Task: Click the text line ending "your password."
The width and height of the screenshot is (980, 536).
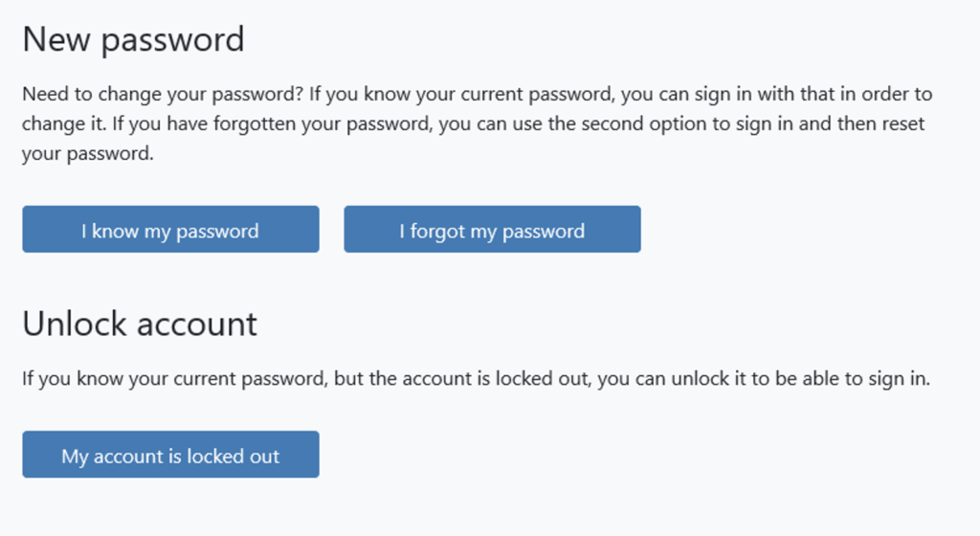Action: [x=87, y=154]
